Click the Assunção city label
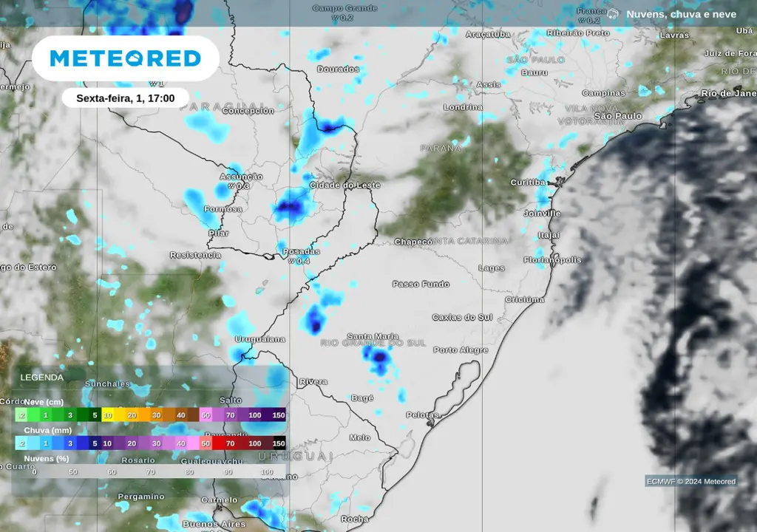 (x=242, y=177)
